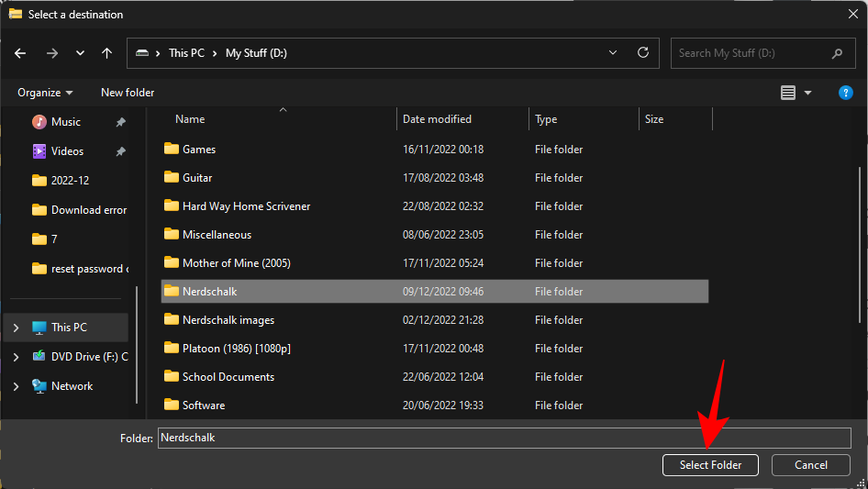Expand the Network tree node

(x=16, y=386)
